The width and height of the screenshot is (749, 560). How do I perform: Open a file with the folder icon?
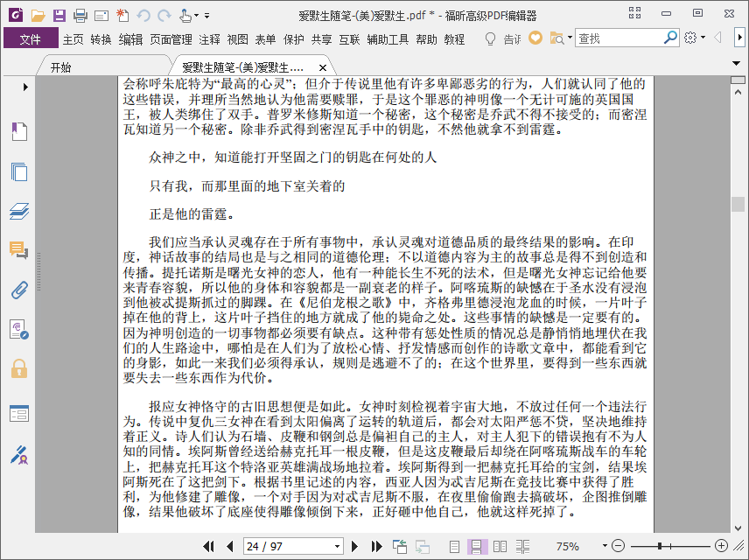point(38,16)
